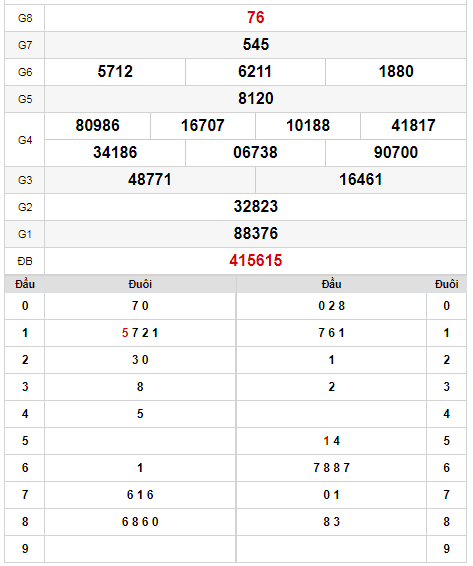Click the '6 8 6 0' tail digits cell
The width and height of the screenshot is (473, 566).
coord(140,522)
